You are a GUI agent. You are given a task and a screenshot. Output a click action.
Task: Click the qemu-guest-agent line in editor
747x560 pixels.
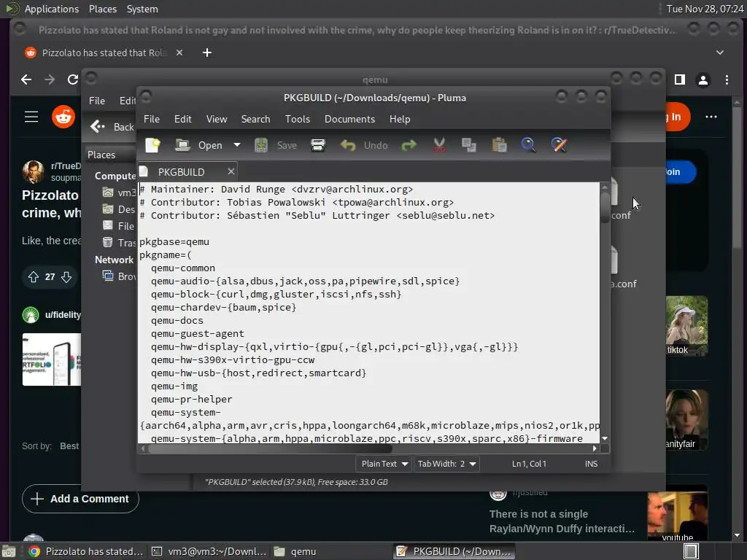197,334
